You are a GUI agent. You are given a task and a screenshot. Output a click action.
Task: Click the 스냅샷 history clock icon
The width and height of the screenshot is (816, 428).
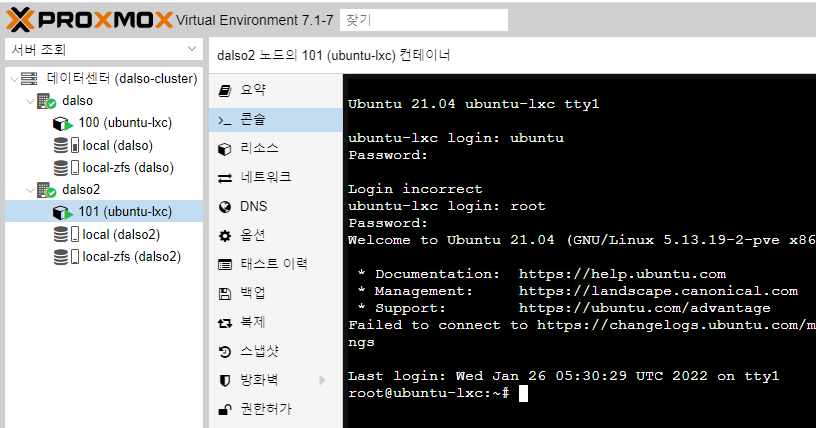point(225,353)
